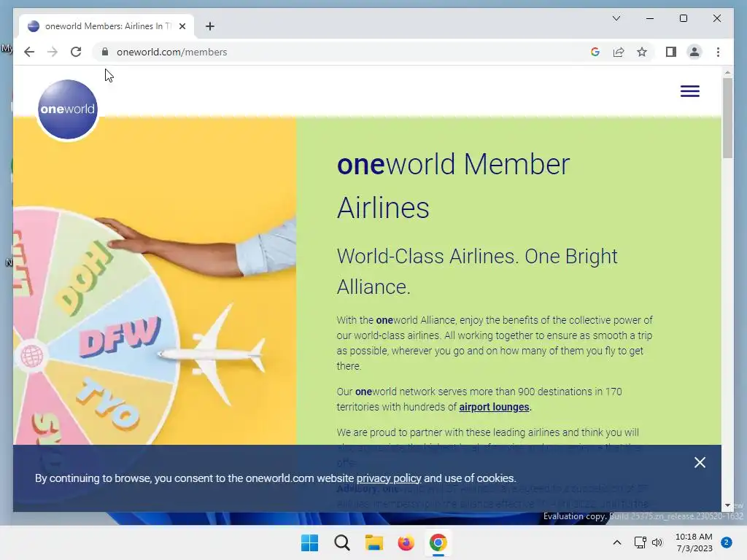
Task: Expand the tab search chevron
Action: [x=616, y=18]
